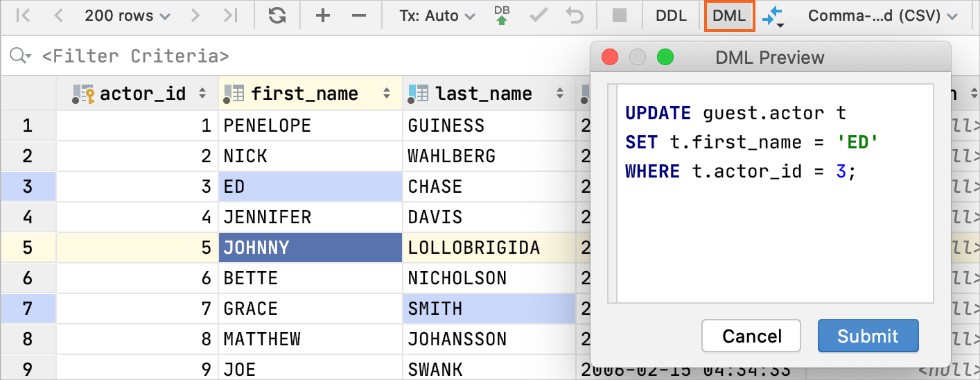This screenshot has width=980, height=380.
Task: Toggle the DML preview button
Action: tap(728, 16)
